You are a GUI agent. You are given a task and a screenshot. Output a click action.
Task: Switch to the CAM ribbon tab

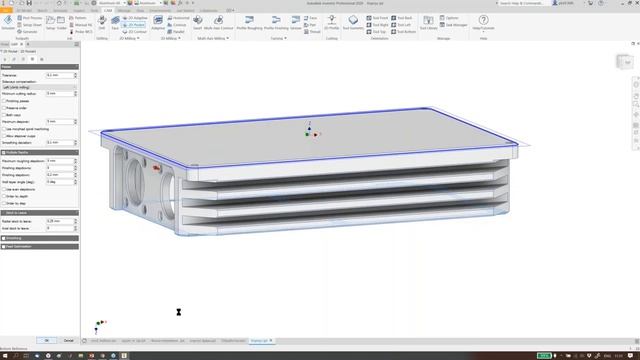tap(108, 10)
